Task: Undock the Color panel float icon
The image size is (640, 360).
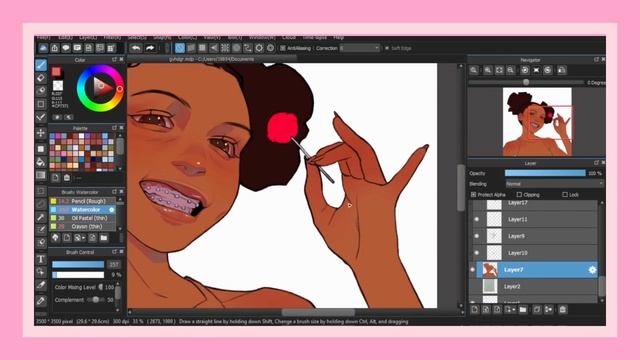Action: (114, 60)
